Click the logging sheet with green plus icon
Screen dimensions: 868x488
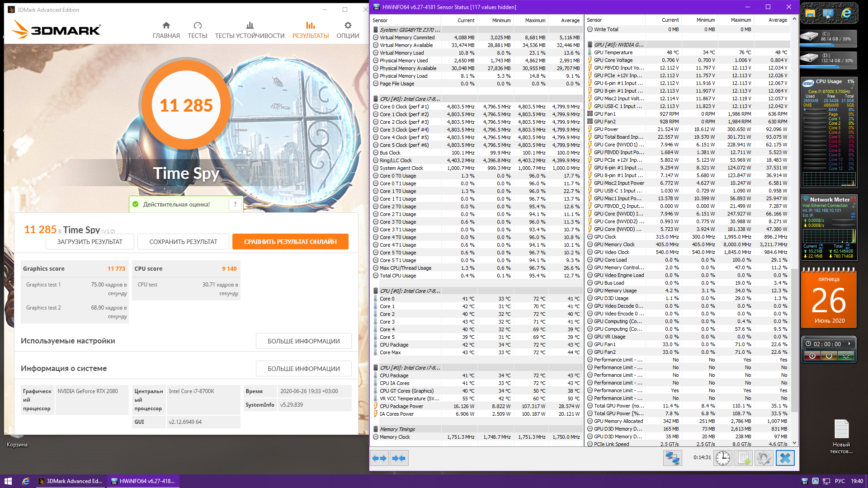(744, 458)
